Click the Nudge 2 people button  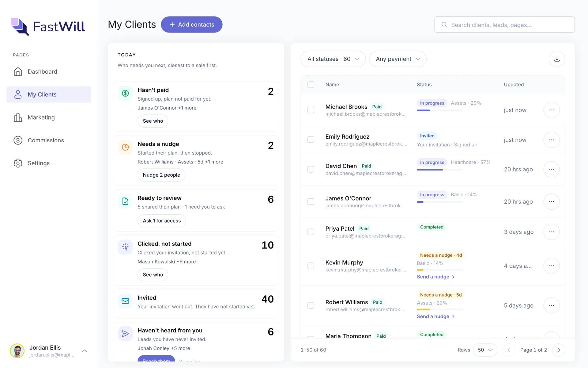[x=161, y=175]
